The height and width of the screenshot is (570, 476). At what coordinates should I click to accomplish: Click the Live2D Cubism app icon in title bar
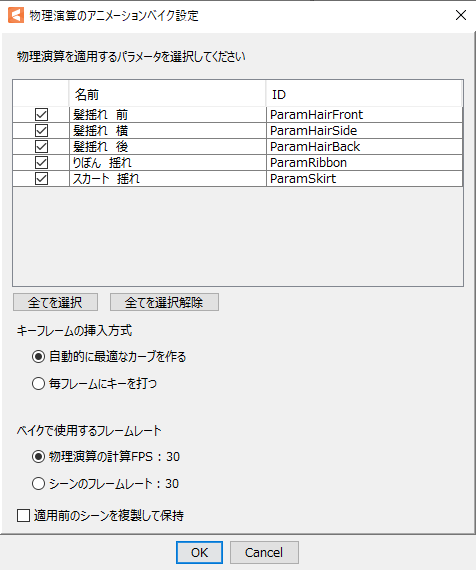(16, 15)
